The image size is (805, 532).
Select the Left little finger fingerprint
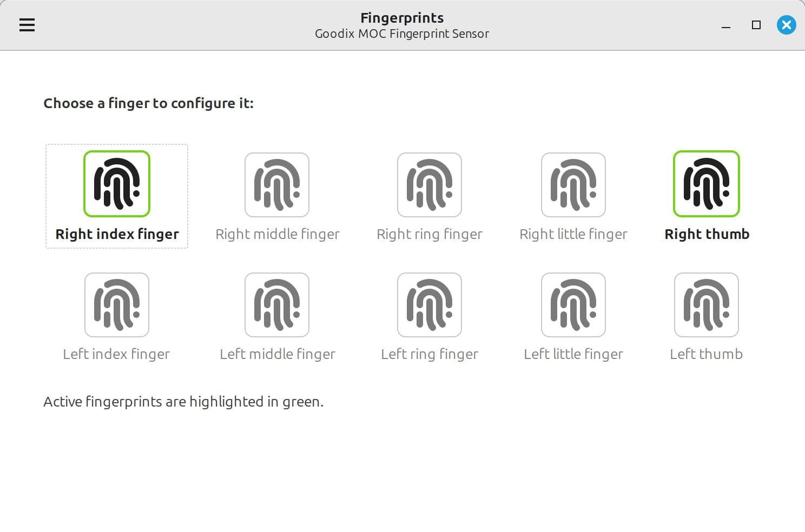573,304
